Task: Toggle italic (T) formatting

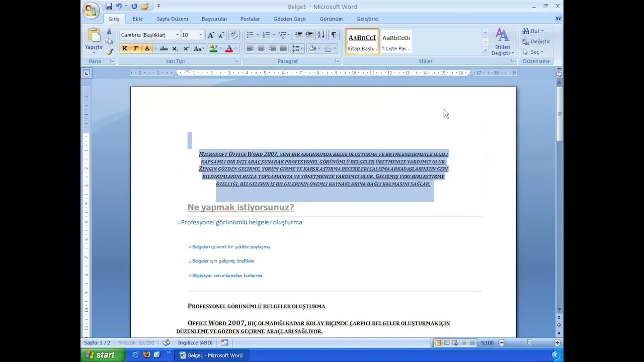Action: click(x=135, y=49)
